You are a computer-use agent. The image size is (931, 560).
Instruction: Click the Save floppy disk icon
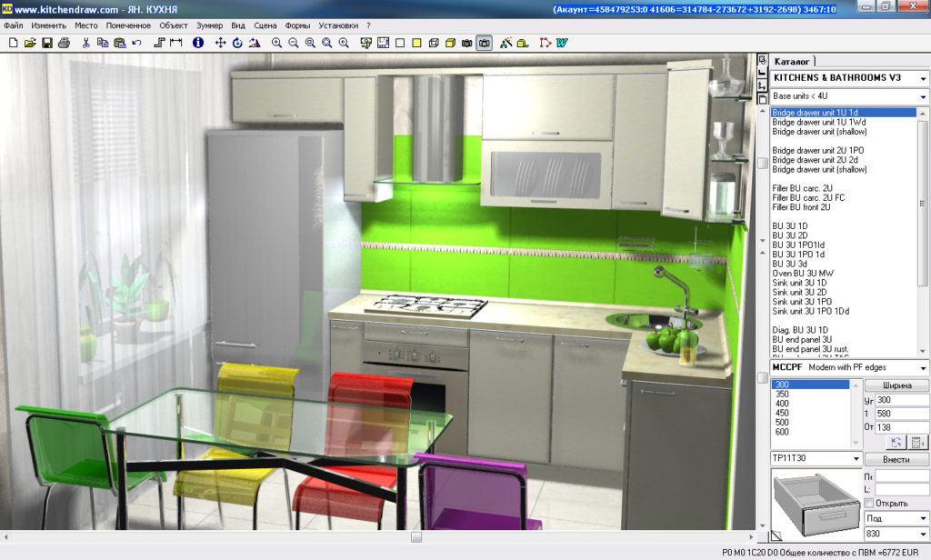46,43
